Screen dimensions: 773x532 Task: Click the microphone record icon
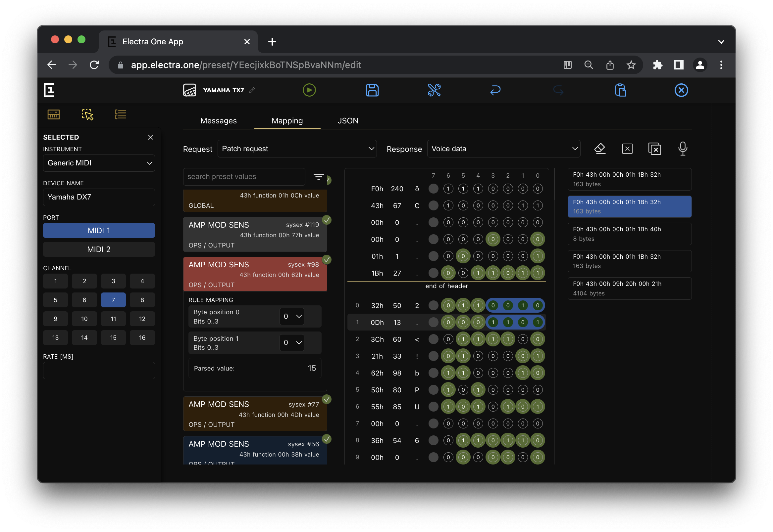click(x=682, y=149)
